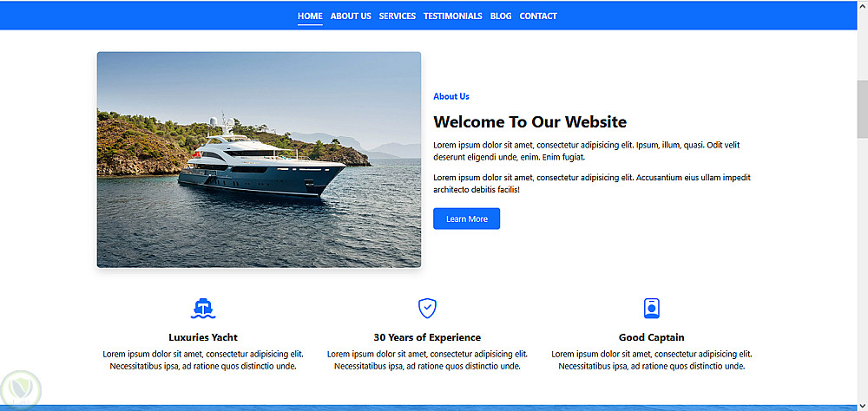Open the Services nav link

[x=398, y=16]
